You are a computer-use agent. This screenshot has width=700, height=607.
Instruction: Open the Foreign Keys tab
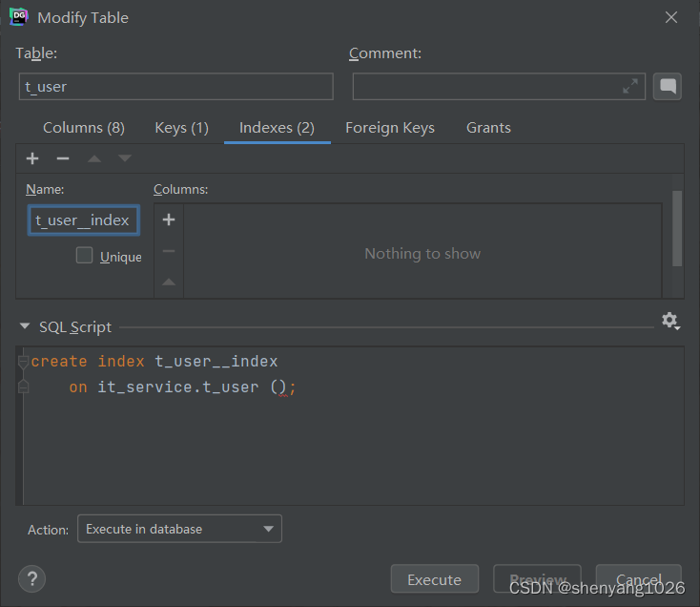click(389, 128)
